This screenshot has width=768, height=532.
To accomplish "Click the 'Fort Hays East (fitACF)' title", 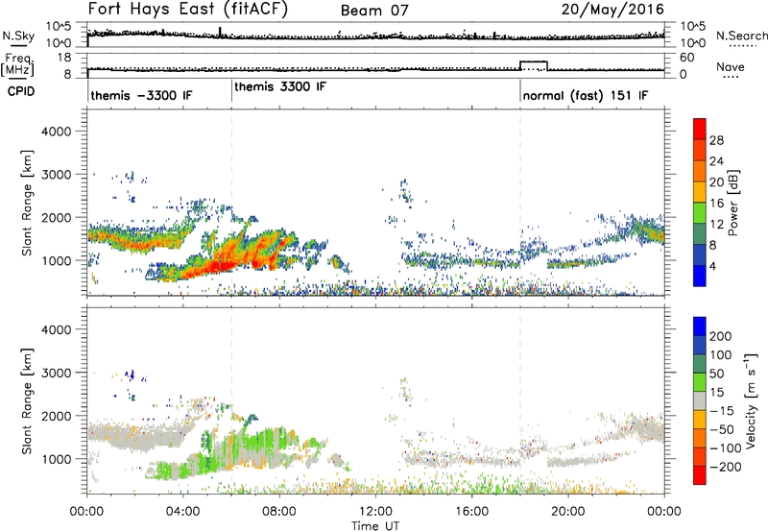I will (188, 9).
